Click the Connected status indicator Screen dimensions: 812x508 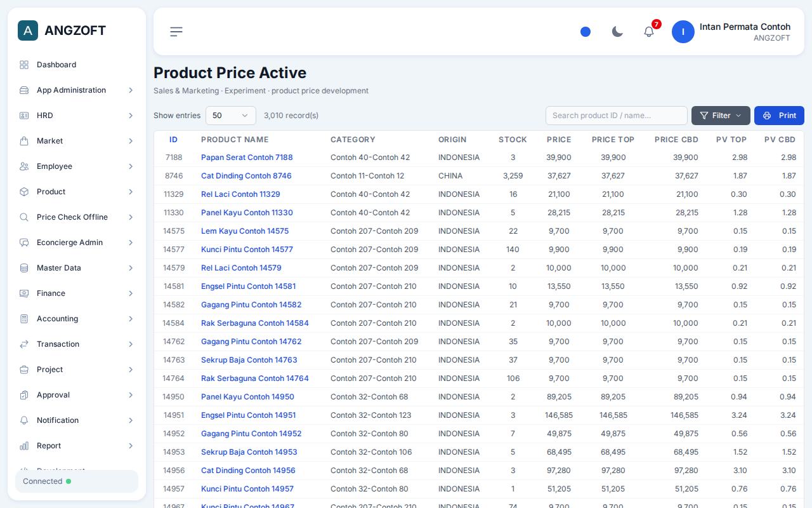(77, 481)
